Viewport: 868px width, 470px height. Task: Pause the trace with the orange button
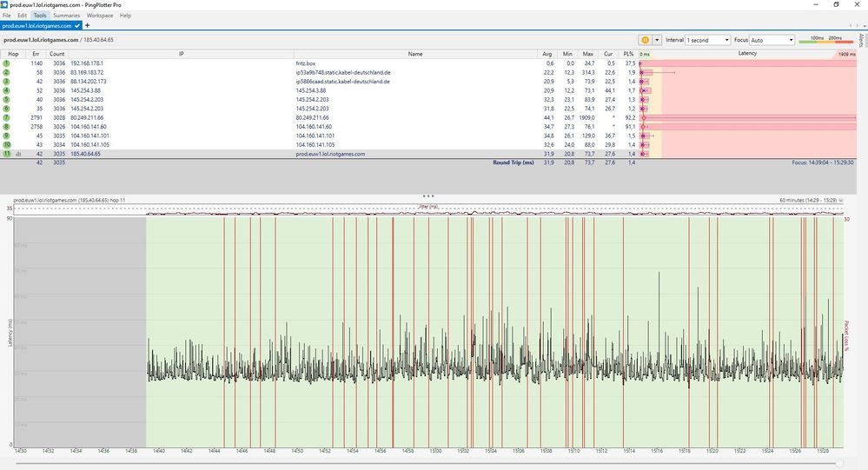(645, 40)
